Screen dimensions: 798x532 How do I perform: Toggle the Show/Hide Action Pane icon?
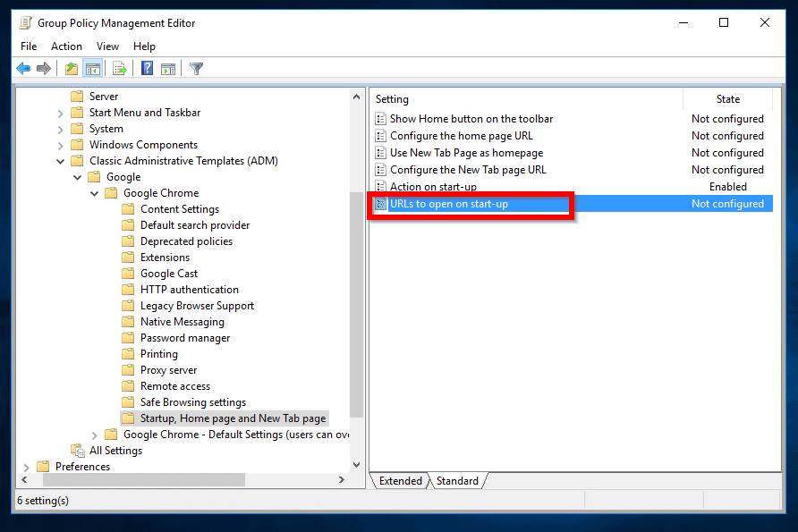coord(168,69)
